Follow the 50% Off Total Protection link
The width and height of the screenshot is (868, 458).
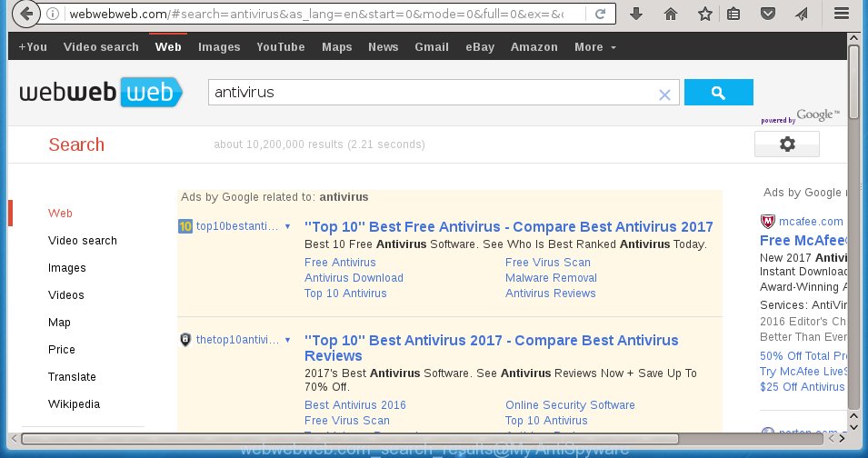tap(803, 355)
